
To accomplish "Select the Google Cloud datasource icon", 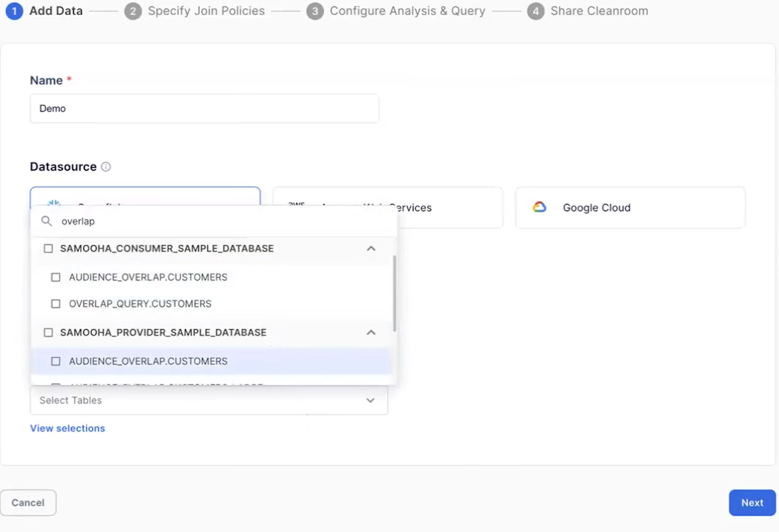I will point(539,207).
